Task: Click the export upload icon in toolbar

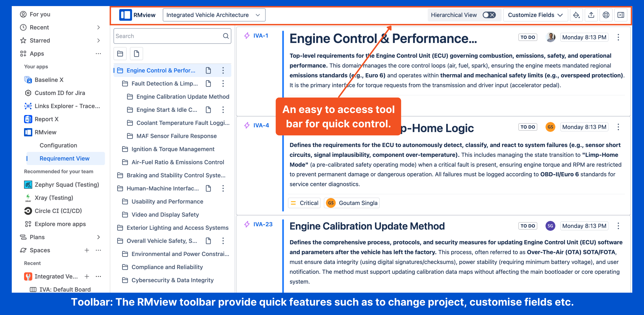Action: (x=591, y=15)
